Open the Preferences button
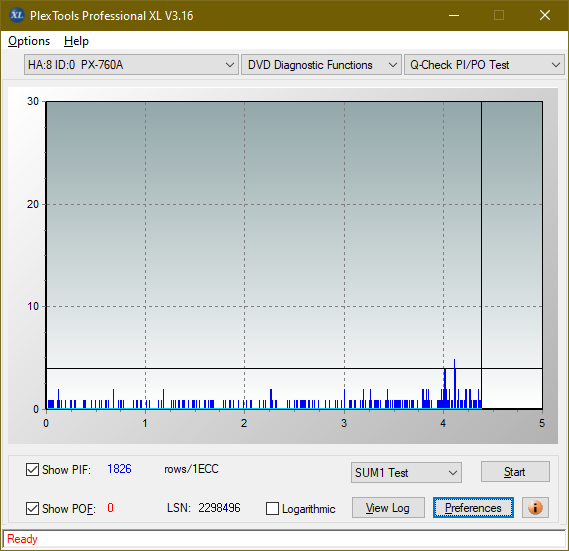 (x=473, y=507)
